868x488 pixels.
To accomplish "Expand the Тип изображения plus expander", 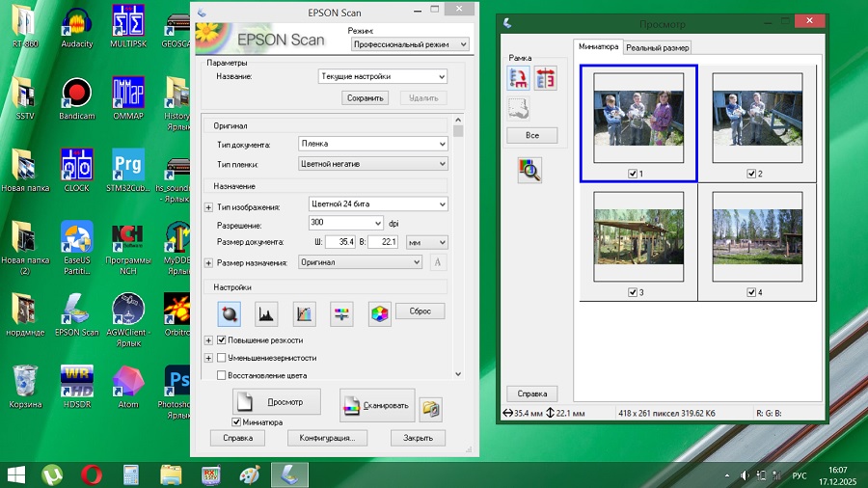I will click(x=208, y=207).
